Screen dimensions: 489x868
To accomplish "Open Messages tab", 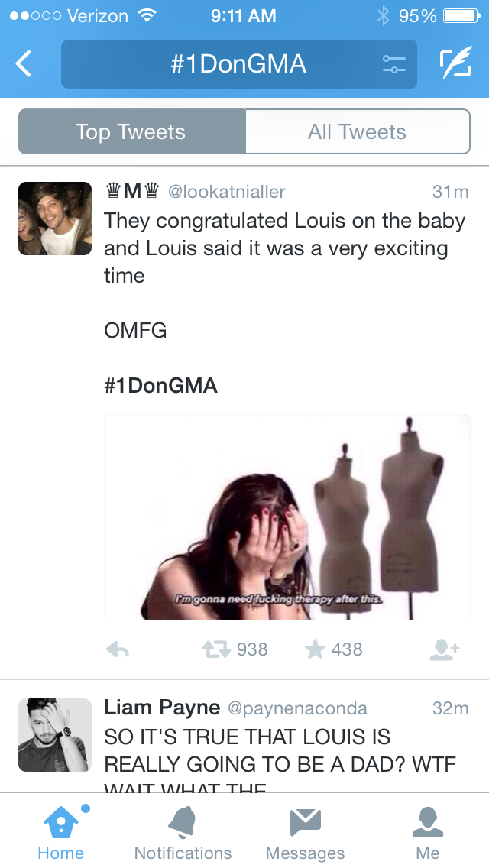I will click(306, 833).
